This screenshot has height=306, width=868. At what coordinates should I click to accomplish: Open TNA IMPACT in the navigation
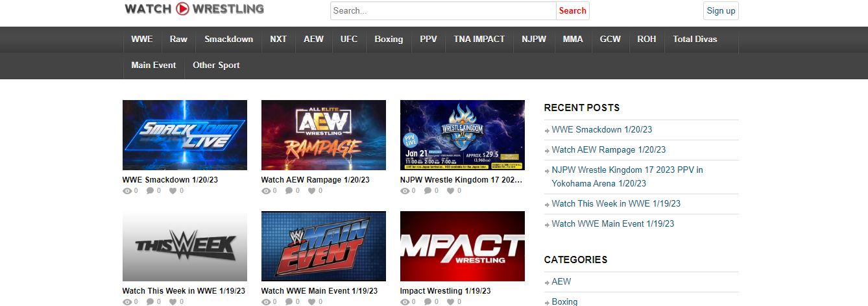(x=479, y=39)
